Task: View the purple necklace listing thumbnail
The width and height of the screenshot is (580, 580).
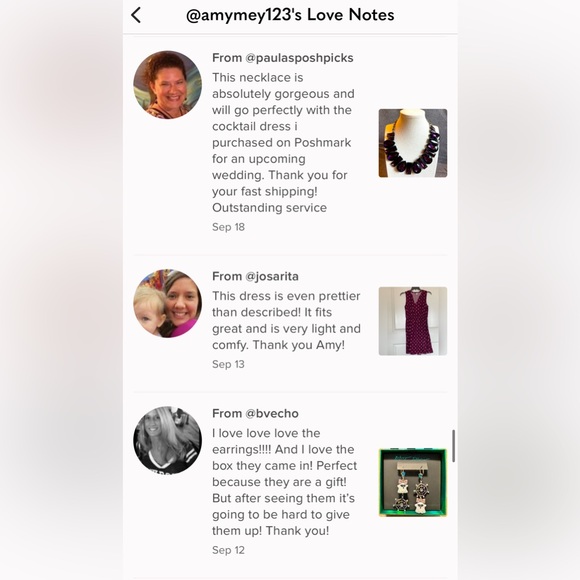Action: (x=413, y=143)
